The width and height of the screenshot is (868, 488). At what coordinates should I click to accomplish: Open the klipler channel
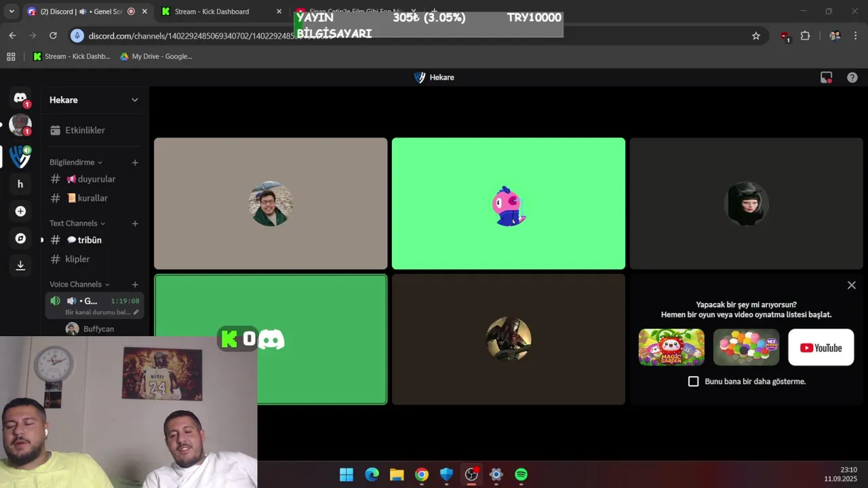pyautogui.click(x=94, y=259)
